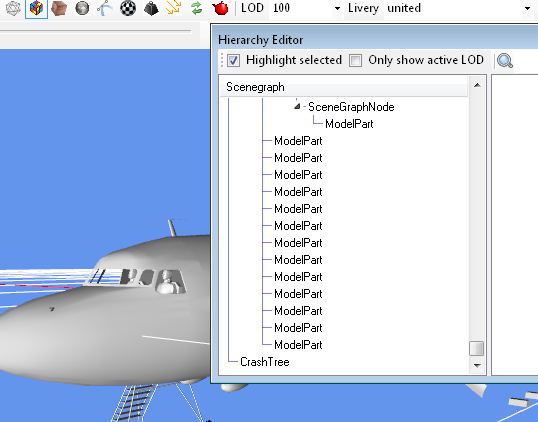538x422 pixels.
Task: Click the yellow arrows toolbar icon
Action: [174, 8]
